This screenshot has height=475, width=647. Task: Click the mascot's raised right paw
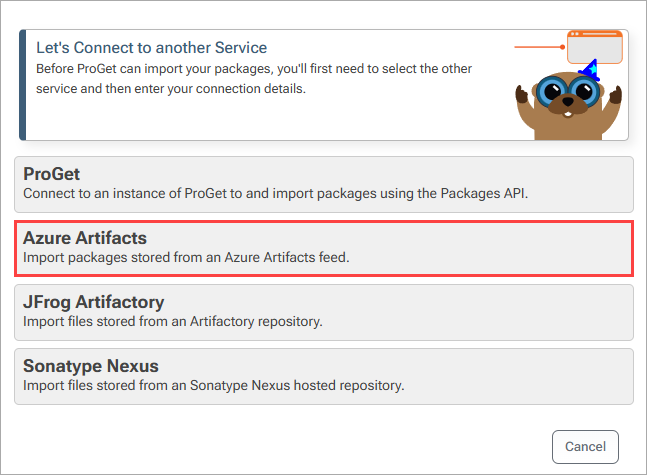616,94
